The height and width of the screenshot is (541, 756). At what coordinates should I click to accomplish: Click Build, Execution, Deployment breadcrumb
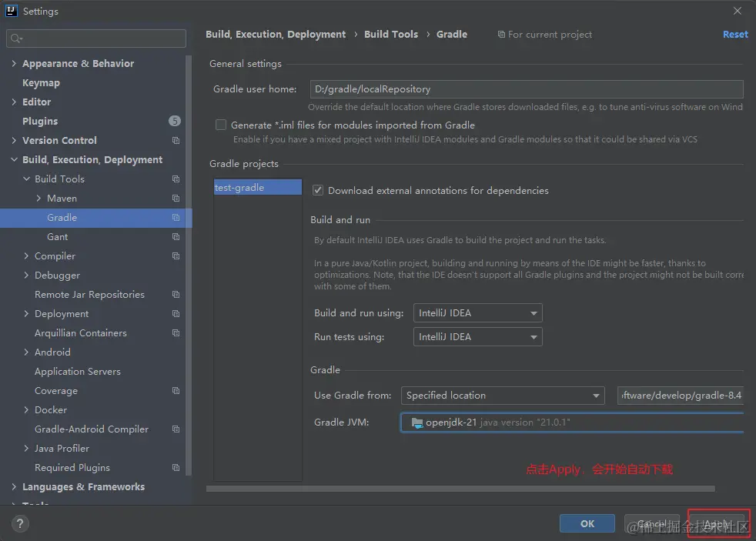click(x=276, y=35)
